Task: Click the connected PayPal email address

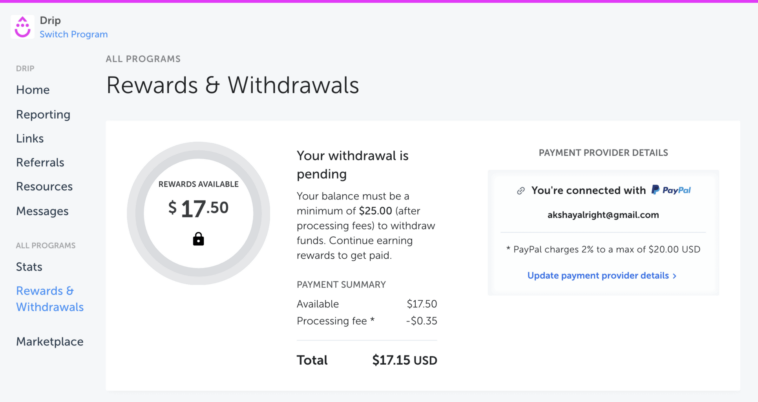Action: click(603, 215)
